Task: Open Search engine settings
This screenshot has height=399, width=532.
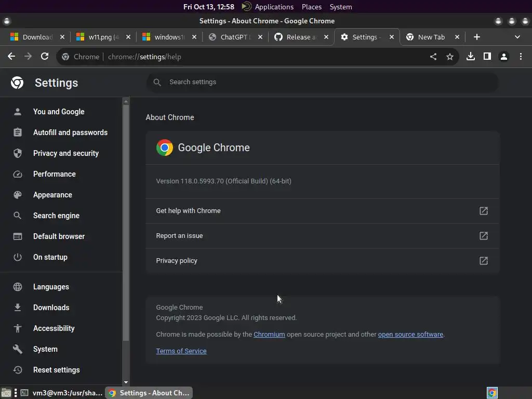Action: coord(61,216)
